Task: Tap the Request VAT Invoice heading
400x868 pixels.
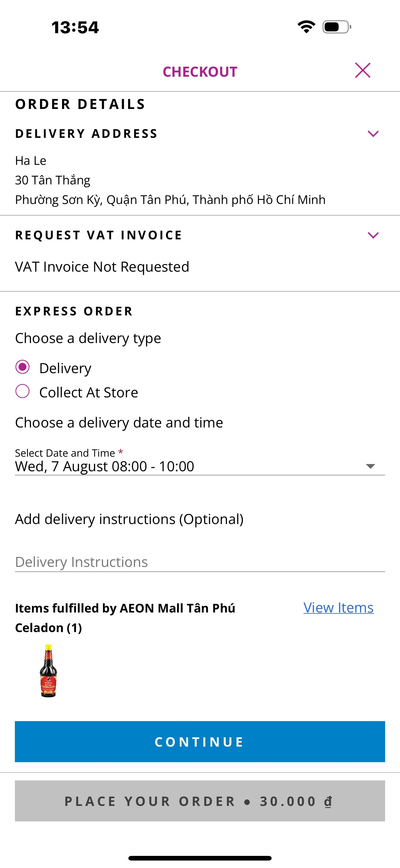Action: (99, 235)
